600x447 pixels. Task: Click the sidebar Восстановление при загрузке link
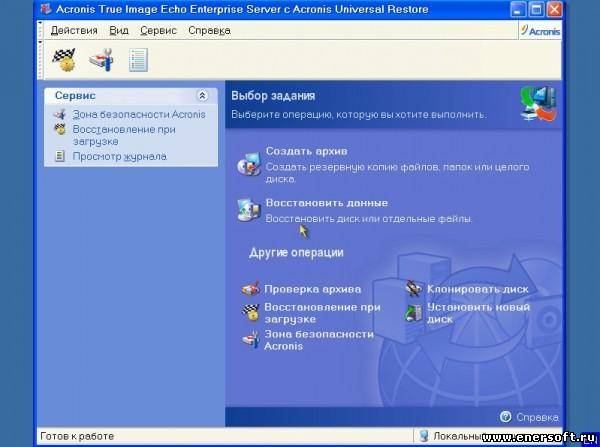tap(124, 135)
